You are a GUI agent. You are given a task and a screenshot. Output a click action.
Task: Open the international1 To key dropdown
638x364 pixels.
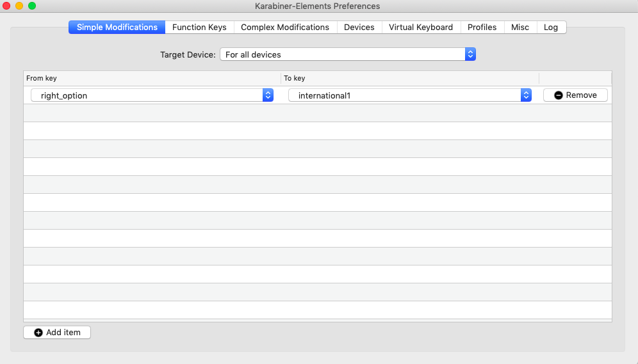(x=410, y=95)
